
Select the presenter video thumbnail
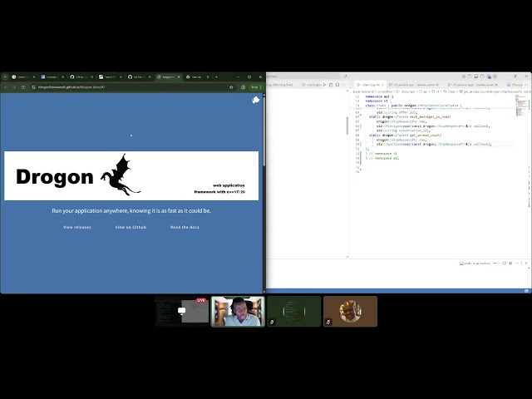tap(238, 312)
